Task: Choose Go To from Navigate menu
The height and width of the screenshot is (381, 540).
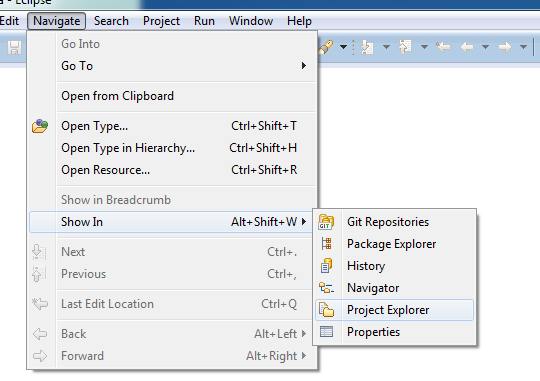Action: click(173, 66)
